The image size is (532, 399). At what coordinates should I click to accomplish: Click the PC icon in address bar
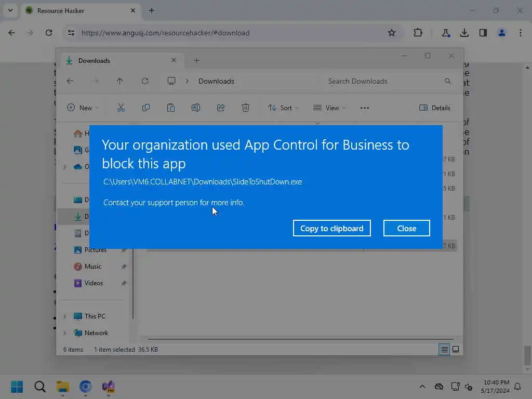tap(171, 81)
